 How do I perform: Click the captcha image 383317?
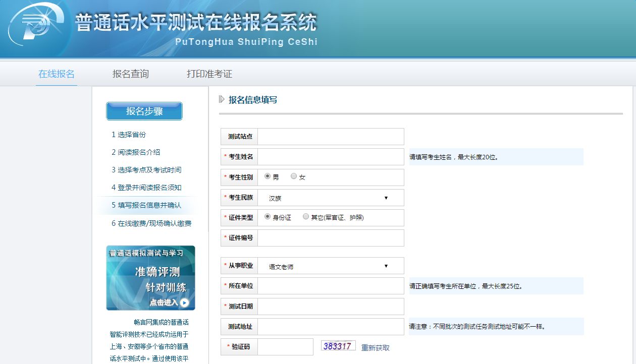coord(338,346)
